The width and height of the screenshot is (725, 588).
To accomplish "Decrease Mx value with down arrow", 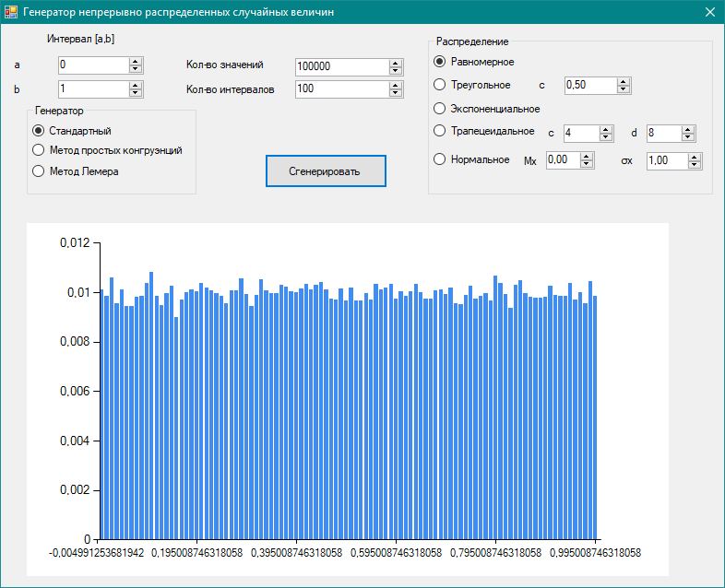I will point(587,164).
